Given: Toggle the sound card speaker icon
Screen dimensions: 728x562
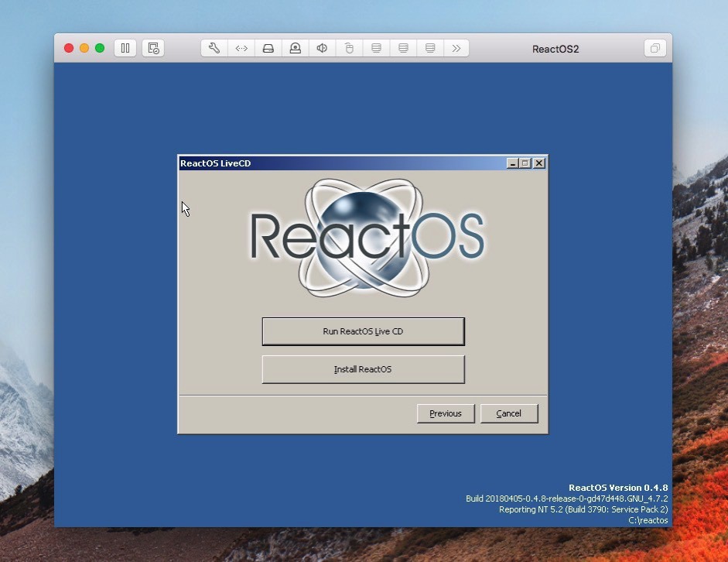Looking at the screenshot, I should (322, 48).
